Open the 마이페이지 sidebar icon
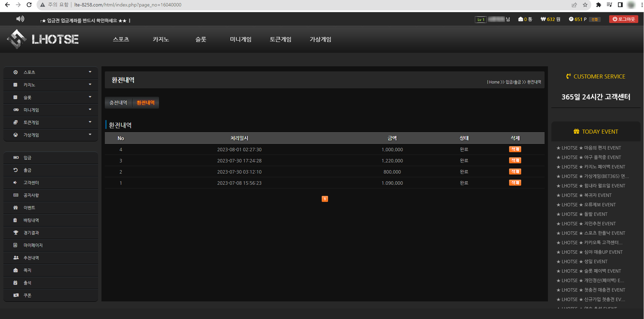 click(x=16, y=245)
